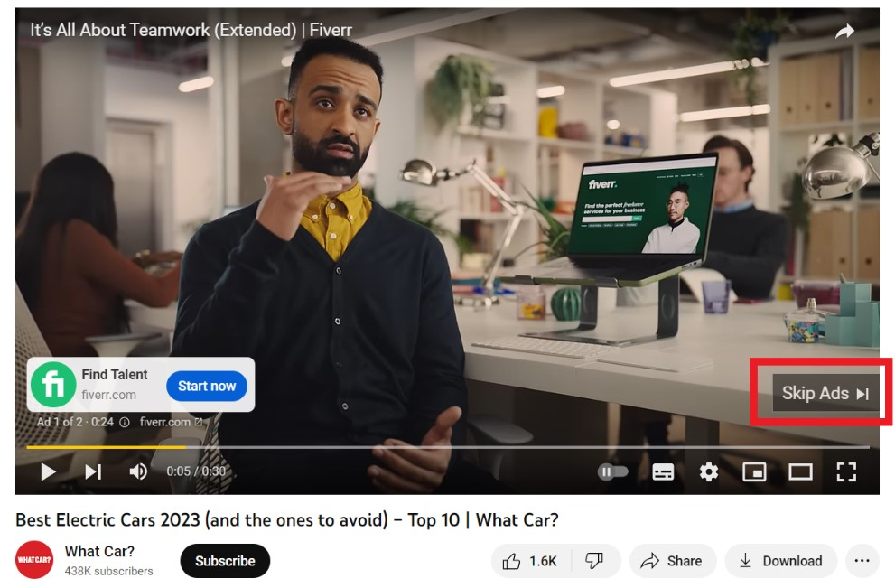Image resolution: width=895 pixels, height=588 pixels.
Task: Open the three-dot more actions menu
Action: pos(862,561)
